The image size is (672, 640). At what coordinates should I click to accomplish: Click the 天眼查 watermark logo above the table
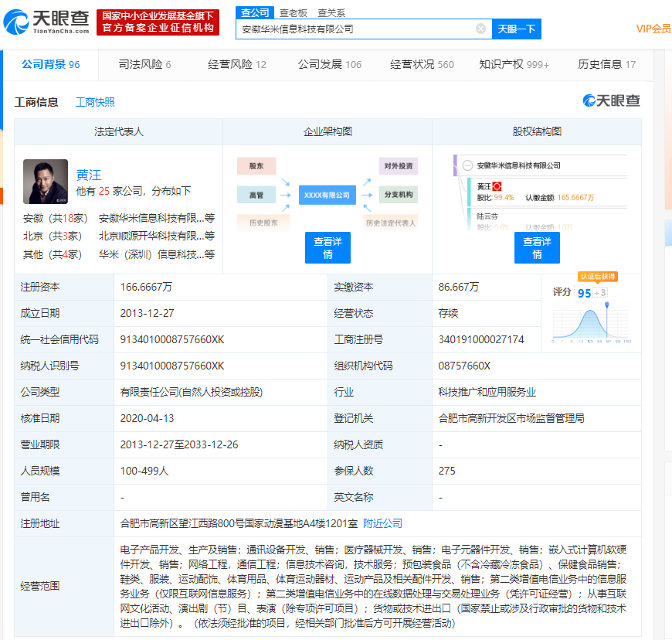point(611,101)
